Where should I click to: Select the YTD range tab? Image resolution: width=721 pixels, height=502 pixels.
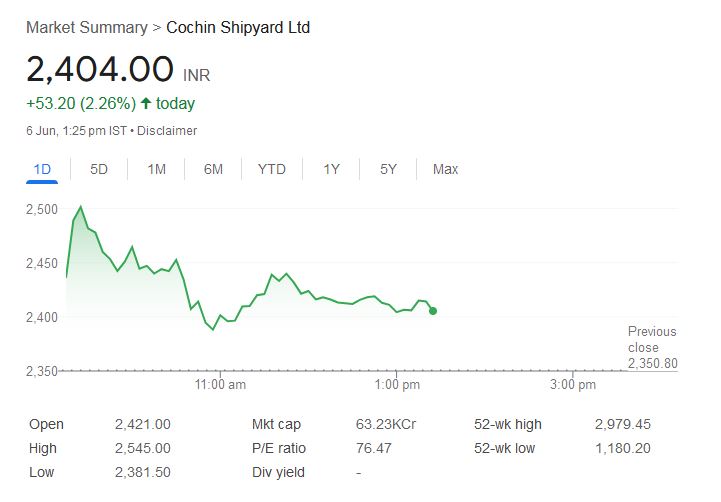coord(271,169)
